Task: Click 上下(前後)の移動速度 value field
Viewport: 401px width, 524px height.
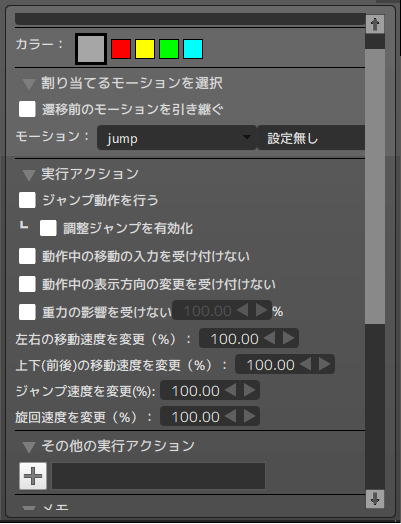Action: pyautogui.click(x=270, y=365)
